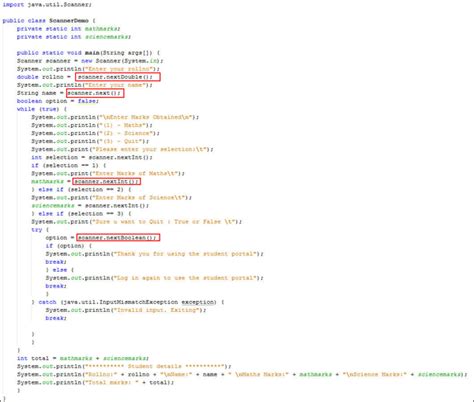Click the red-boxed scanner.nextInt() after mathmarks

tap(106, 181)
